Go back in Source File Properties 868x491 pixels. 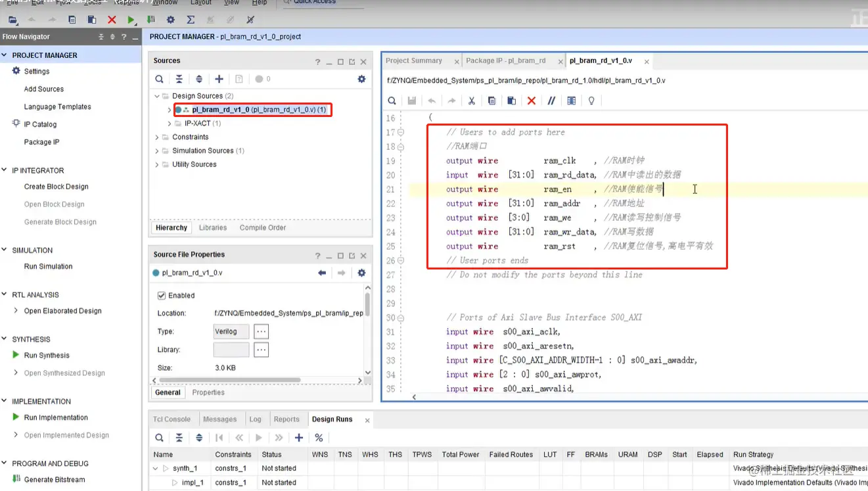pyautogui.click(x=322, y=273)
